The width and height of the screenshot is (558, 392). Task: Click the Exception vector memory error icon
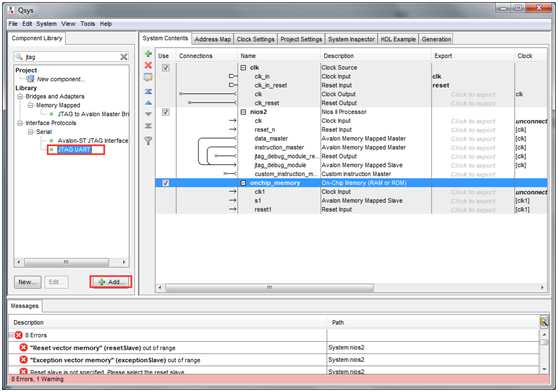coord(23,360)
